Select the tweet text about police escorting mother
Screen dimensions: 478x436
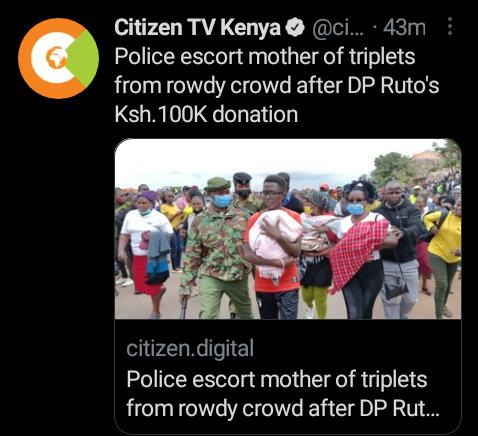click(x=277, y=85)
